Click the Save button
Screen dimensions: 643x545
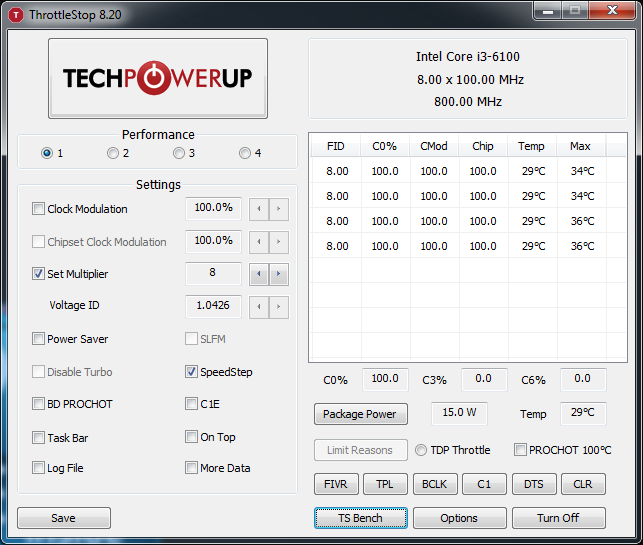[x=64, y=518]
